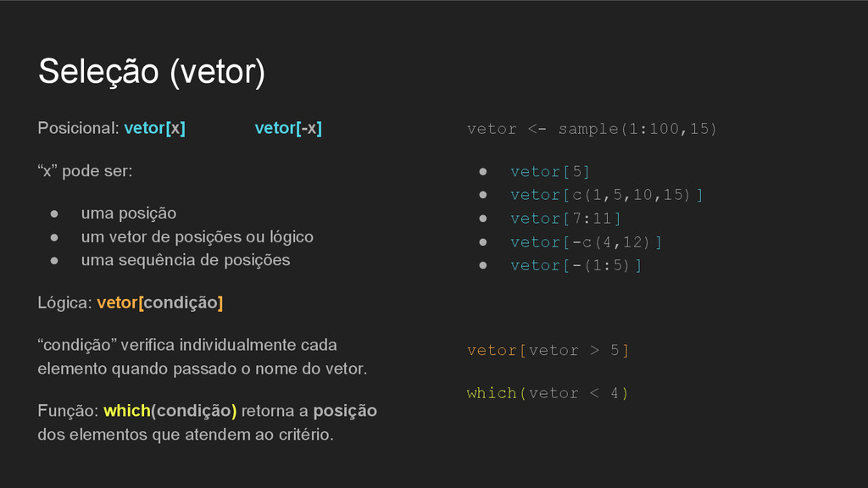Click bullet 'um vetor de posições ou lógico'

197,237
